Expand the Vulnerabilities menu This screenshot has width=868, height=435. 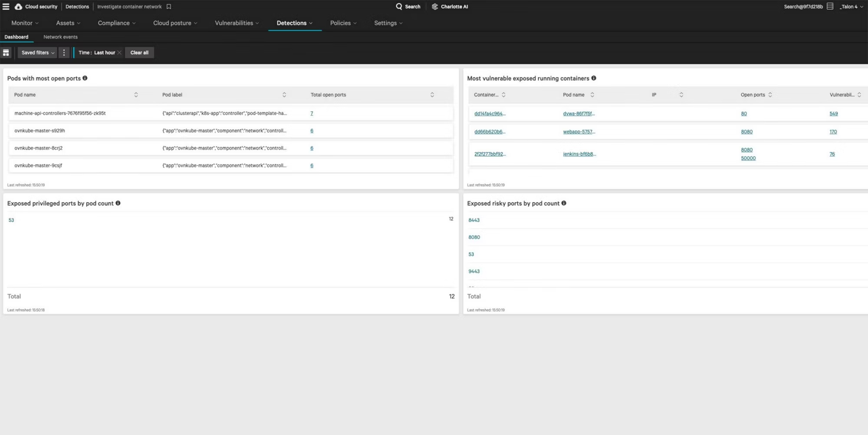coord(237,23)
